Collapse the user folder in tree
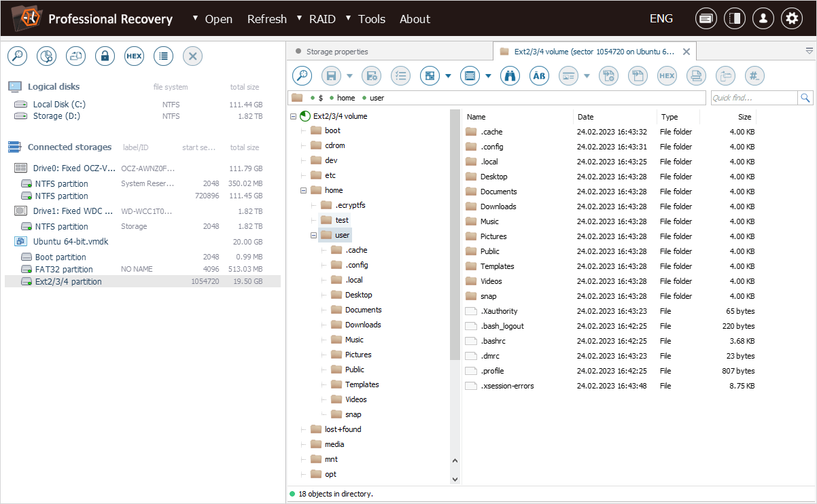Viewport: 817px width, 504px height. pyautogui.click(x=314, y=236)
